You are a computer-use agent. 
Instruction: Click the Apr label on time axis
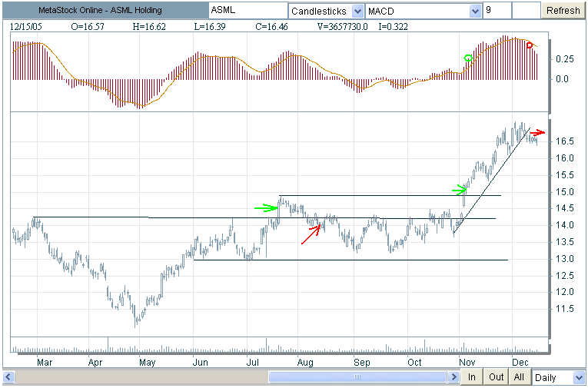[95, 363]
